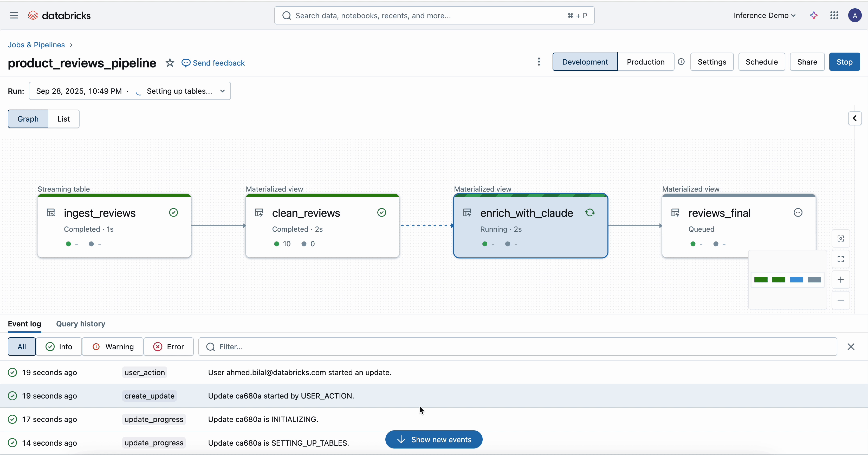Zoom out of the pipeline graph

841,300
